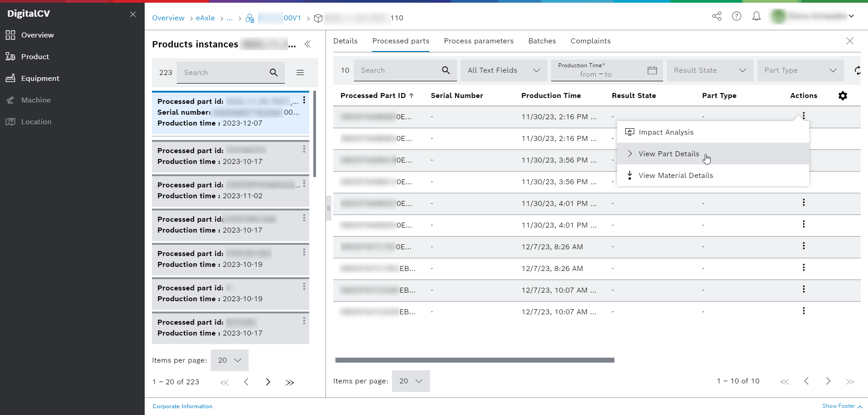Click inside the processed parts search field

(x=398, y=70)
